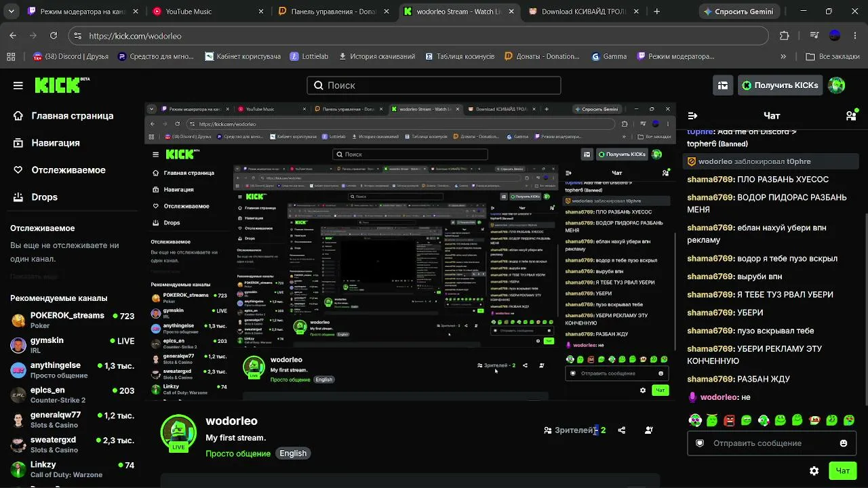Open the Lottielab bookmark
The height and width of the screenshot is (488, 868).
tap(309, 57)
